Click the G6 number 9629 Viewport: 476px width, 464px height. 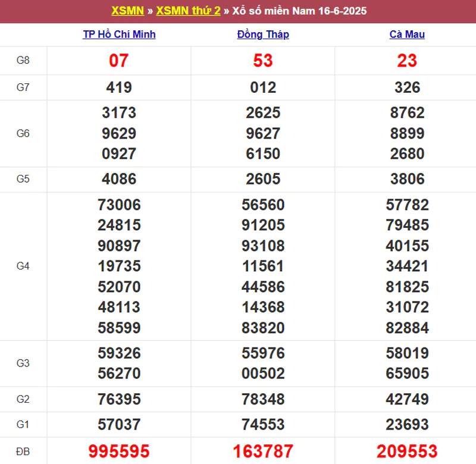click(x=119, y=133)
